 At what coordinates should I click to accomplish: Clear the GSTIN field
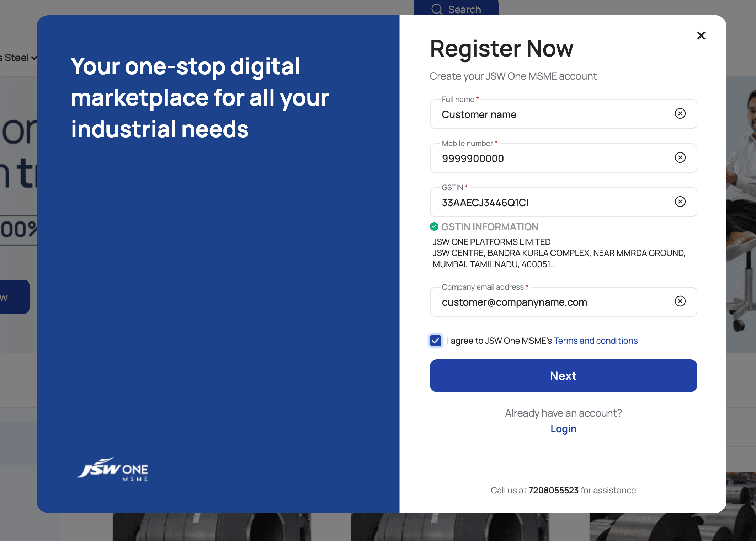click(x=680, y=202)
